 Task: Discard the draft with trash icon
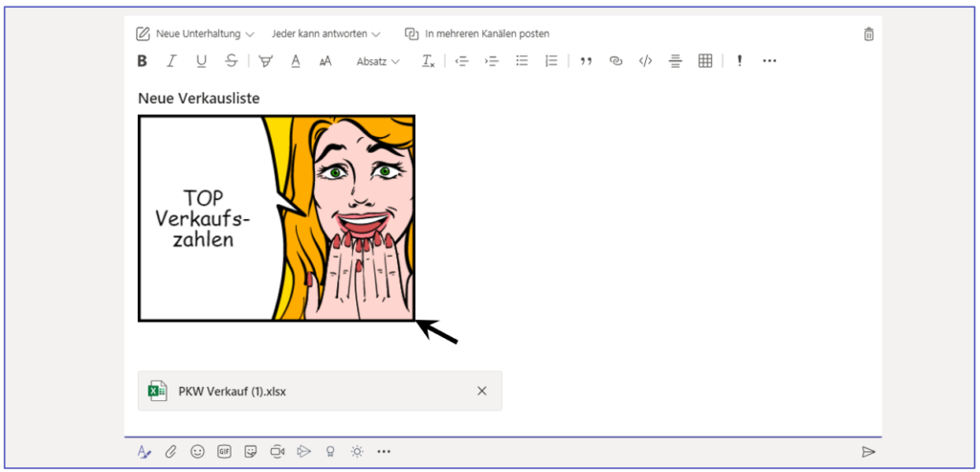coord(869,34)
